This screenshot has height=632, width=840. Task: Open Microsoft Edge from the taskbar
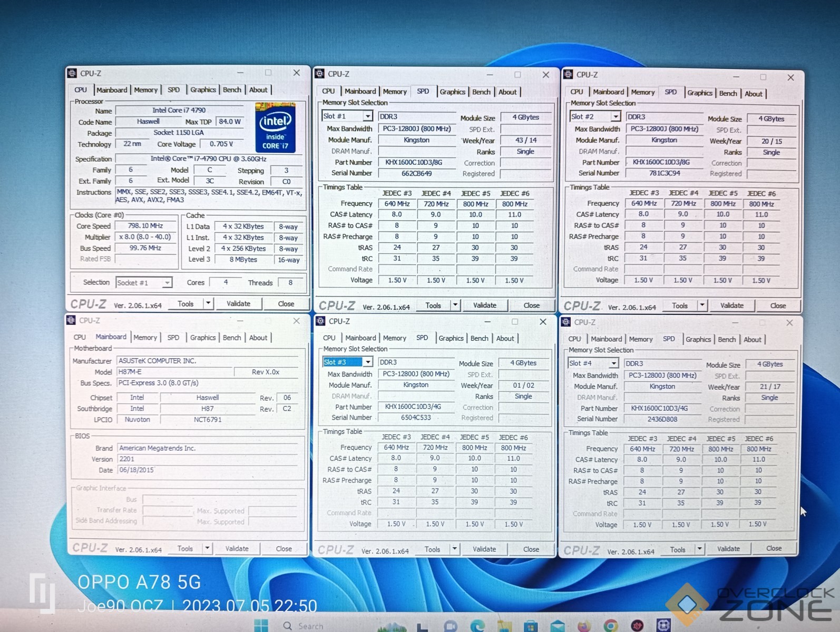point(477,626)
